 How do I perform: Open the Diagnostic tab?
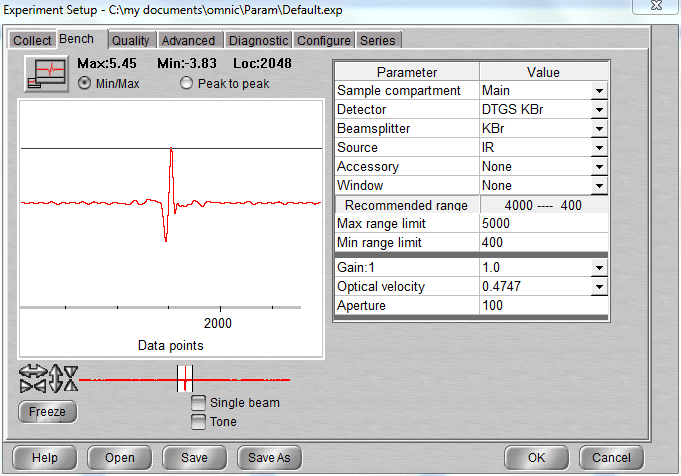(x=258, y=41)
